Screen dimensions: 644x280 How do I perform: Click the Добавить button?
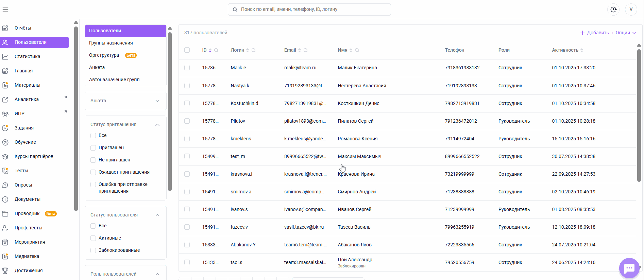594,33
